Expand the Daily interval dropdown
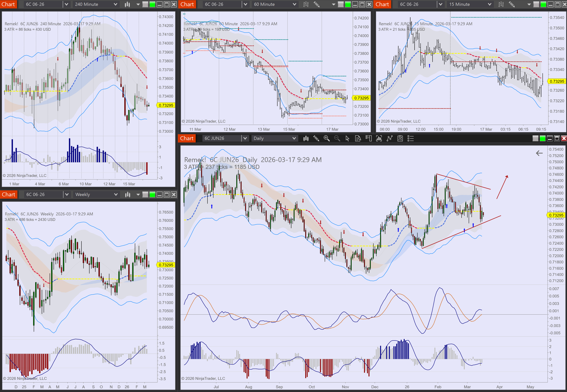 (x=294, y=139)
